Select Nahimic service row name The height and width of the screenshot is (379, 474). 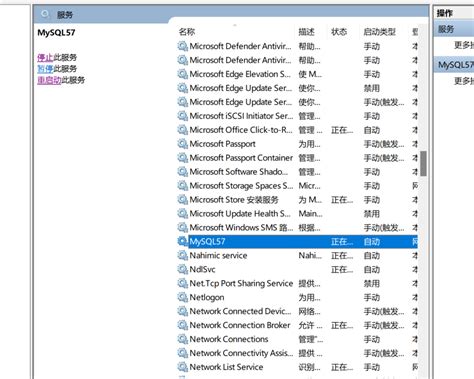[x=218, y=256]
